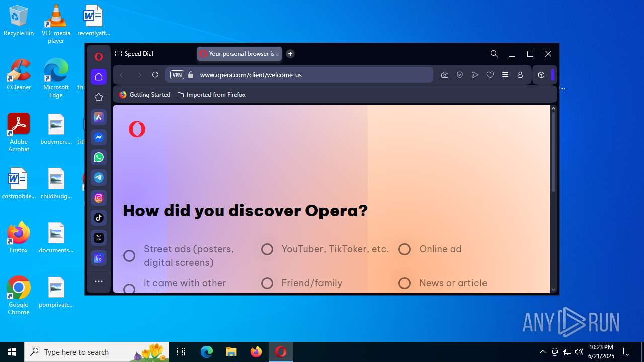
Task: Click the taskbar search box
Action: click(97, 352)
